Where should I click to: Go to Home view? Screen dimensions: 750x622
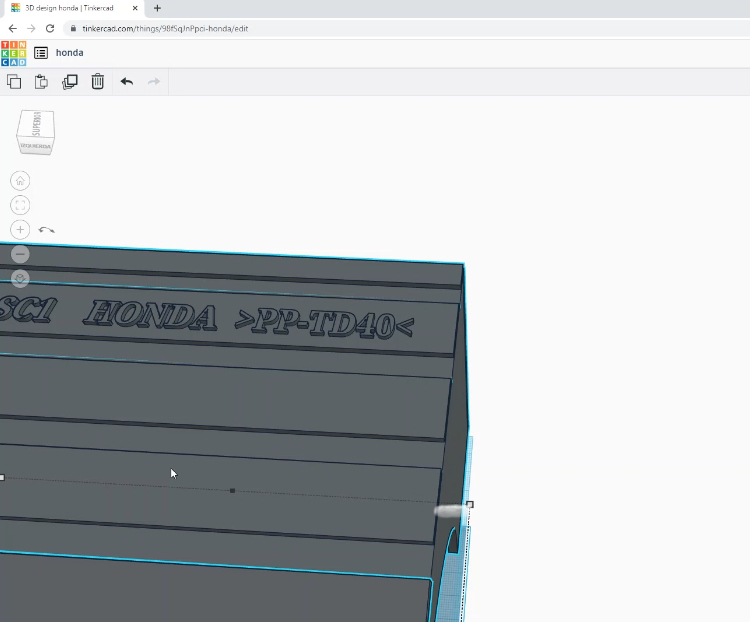20,181
